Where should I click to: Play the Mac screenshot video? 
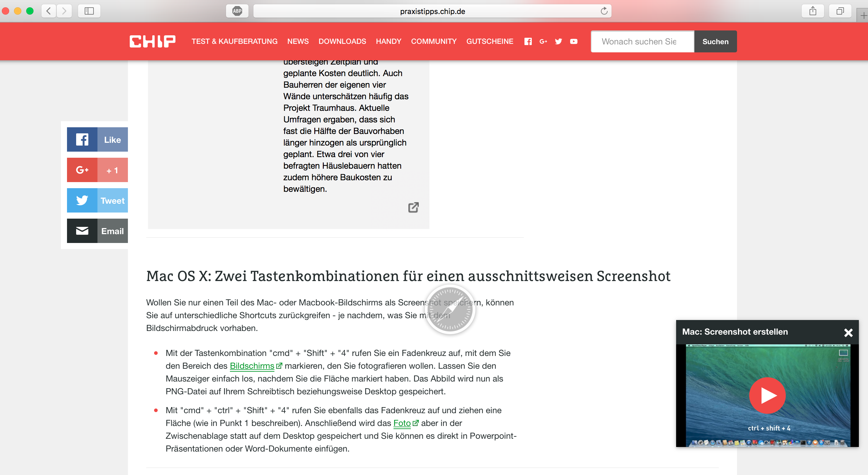pos(767,396)
